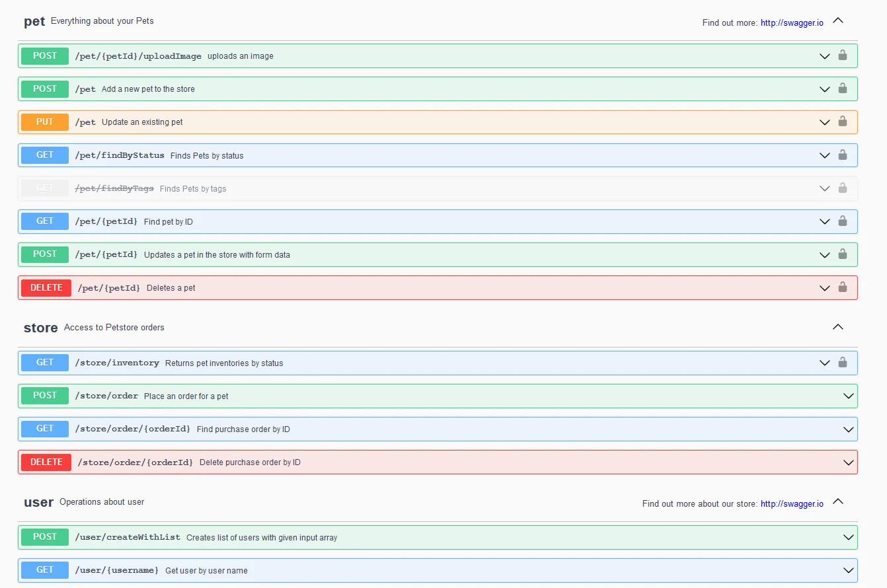This screenshot has height=588, width=887.
Task: Click struck-through path /pet/findByTags
Action: [114, 188]
